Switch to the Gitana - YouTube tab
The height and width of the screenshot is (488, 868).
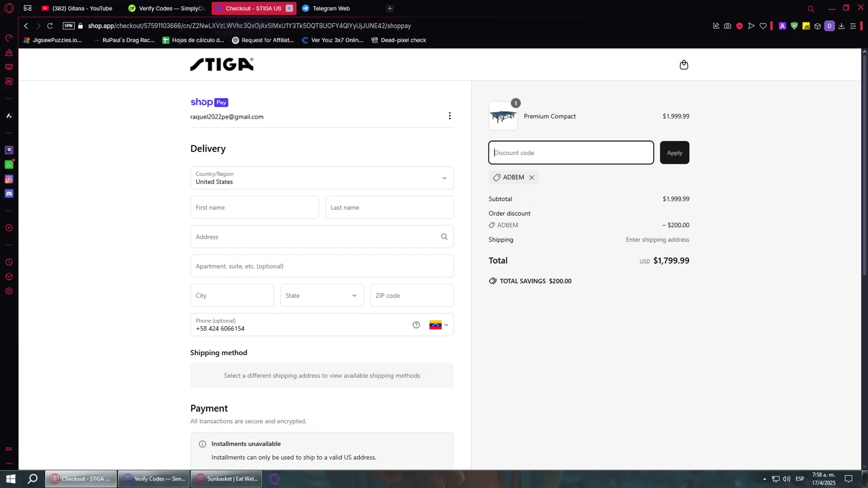(77, 9)
